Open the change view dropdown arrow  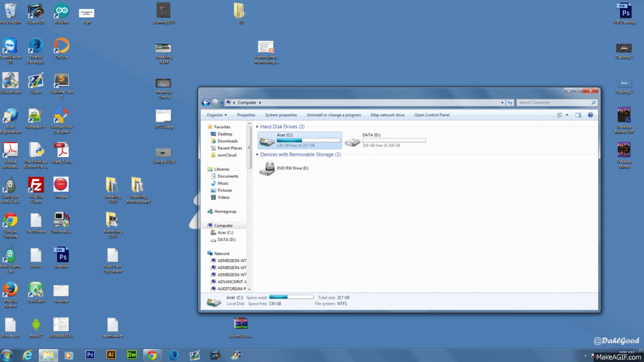pos(567,115)
